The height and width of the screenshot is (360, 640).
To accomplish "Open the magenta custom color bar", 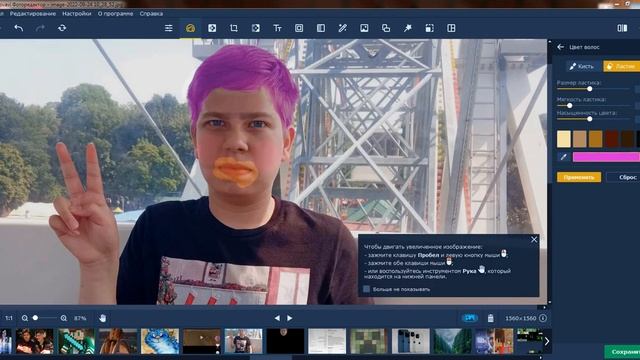I will click(x=606, y=157).
